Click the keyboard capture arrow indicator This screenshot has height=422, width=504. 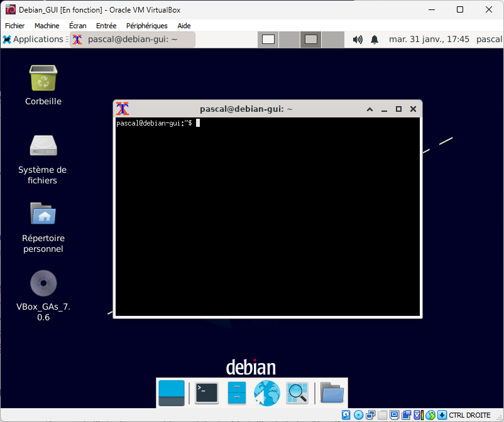tap(442, 415)
